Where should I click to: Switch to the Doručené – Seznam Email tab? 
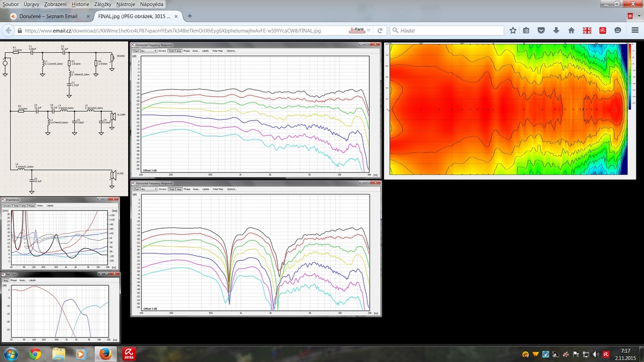[x=48, y=16]
